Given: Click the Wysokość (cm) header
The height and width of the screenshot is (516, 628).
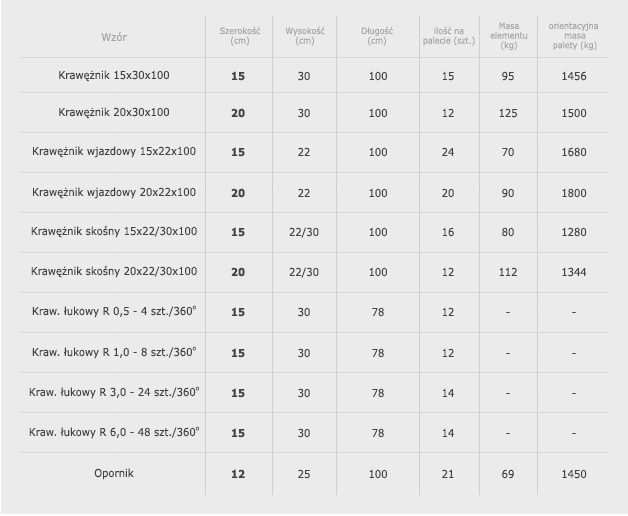Looking at the screenshot, I should [x=305, y=36].
